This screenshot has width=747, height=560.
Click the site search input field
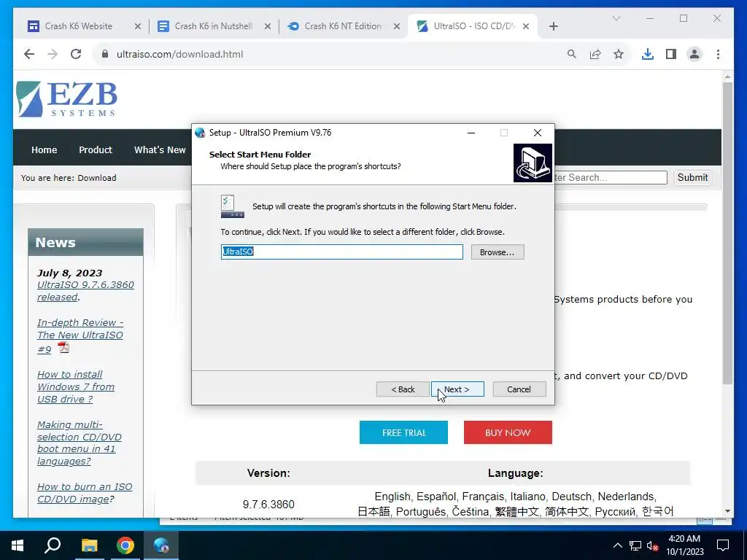611,178
